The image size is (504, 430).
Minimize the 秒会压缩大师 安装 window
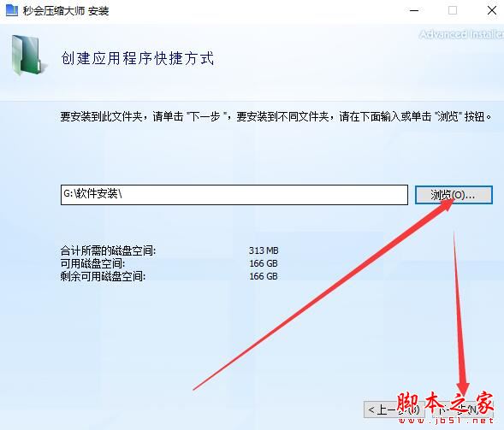point(414,10)
